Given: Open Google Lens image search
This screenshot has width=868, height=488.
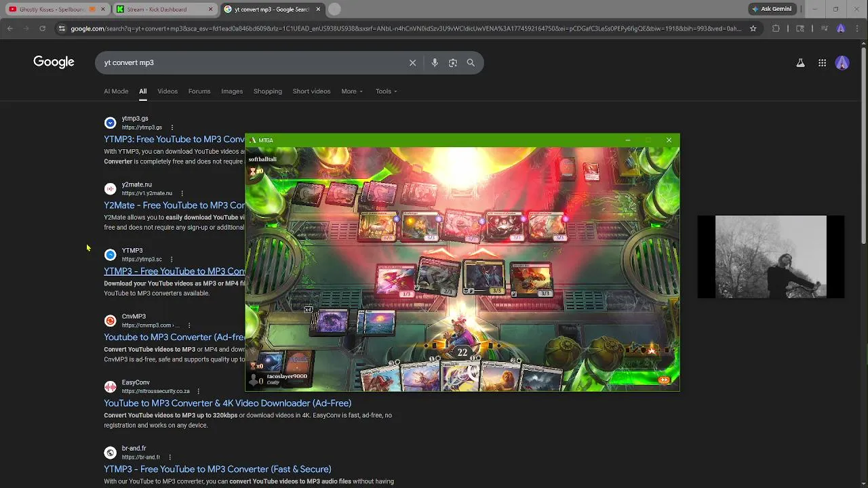Looking at the screenshot, I should [x=453, y=62].
